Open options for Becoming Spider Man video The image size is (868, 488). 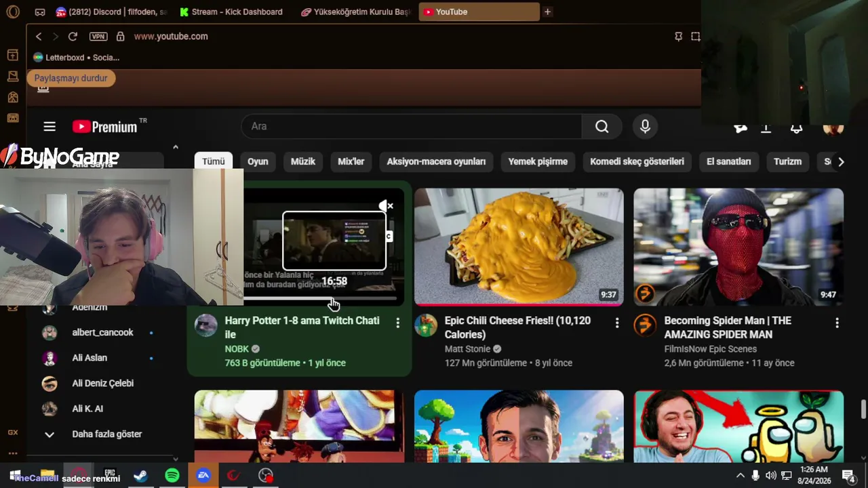coord(837,323)
